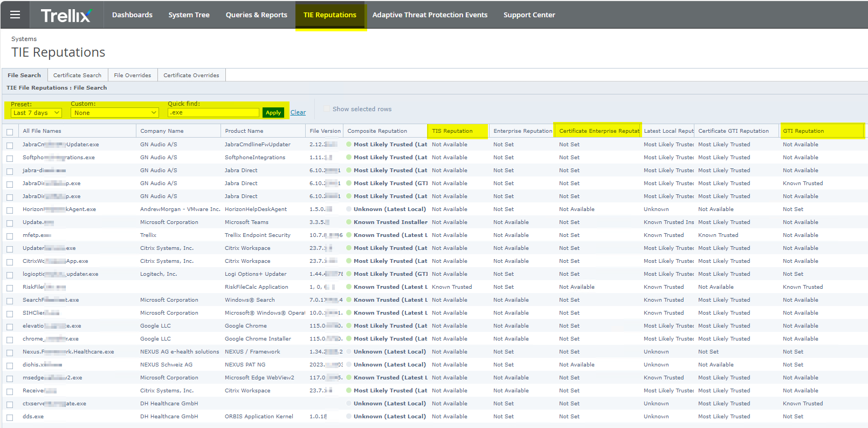The image size is (868, 428).
Task: Sort by the Product Name column header
Action: pos(244,131)
